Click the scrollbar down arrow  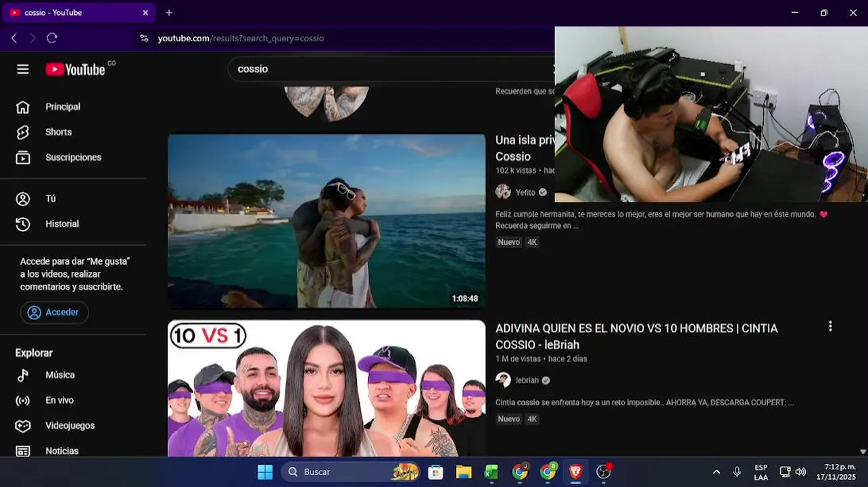click(x=863, y=452)
